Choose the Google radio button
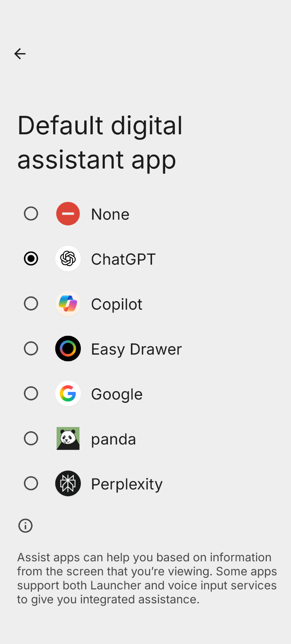The width and height of the screenshot is (291, 644). [31, 394]
